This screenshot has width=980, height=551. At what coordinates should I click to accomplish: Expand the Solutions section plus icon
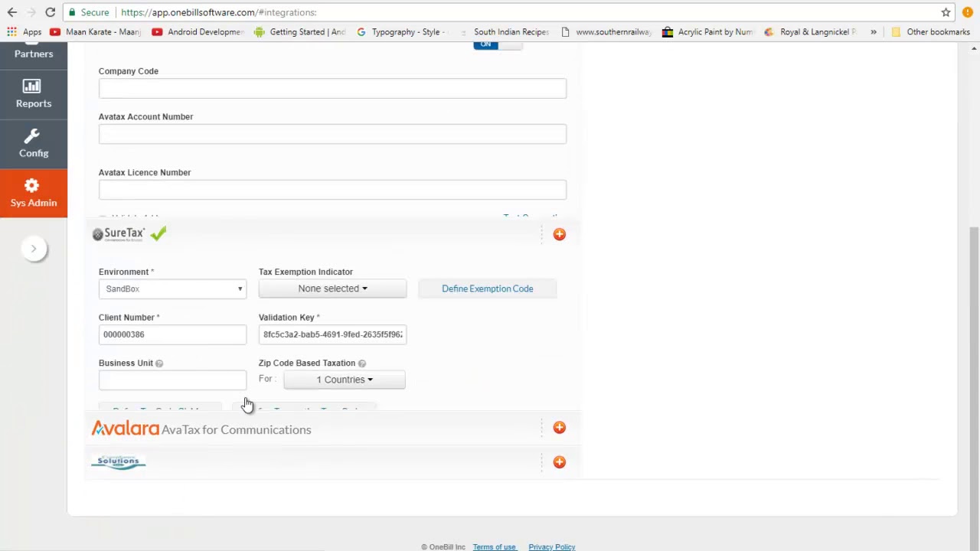(560, 462)
